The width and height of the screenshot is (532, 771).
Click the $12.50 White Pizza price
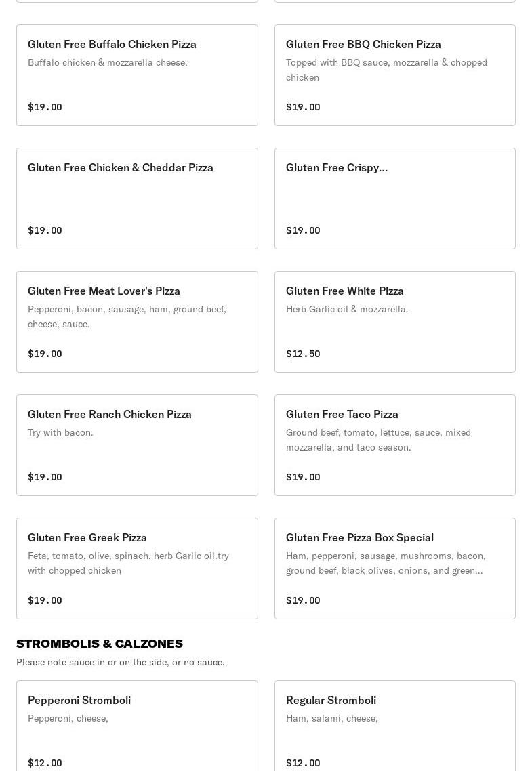tap(303, 354)
